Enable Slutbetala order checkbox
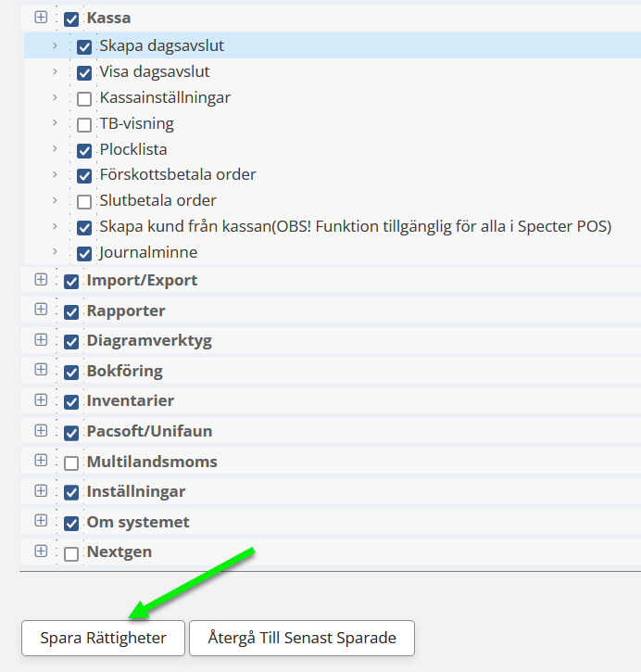The width and height of the screenshot is (641, 672). pyautogui.click(x=84, y=201)
